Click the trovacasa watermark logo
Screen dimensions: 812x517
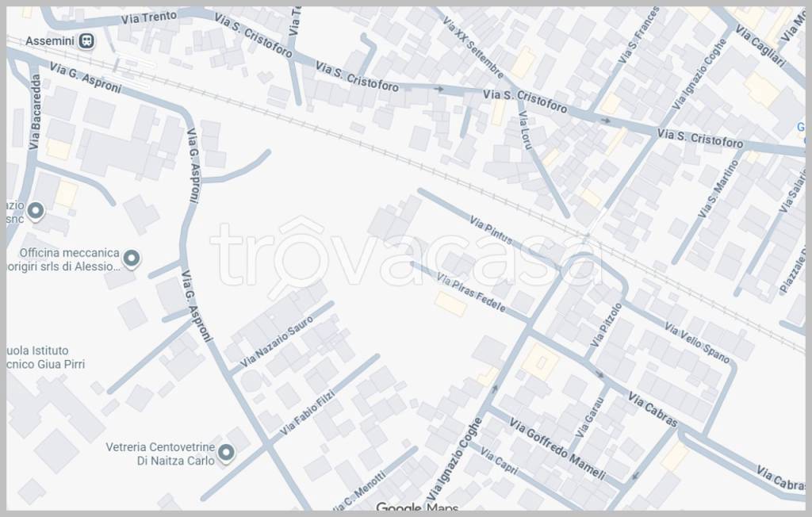(406, 254)
